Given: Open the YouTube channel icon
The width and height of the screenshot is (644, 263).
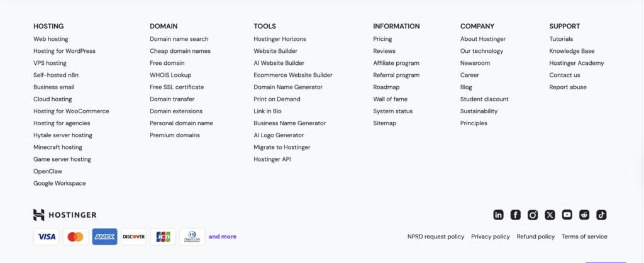Looking at the screenshot, I should click(x=567, y=215).
